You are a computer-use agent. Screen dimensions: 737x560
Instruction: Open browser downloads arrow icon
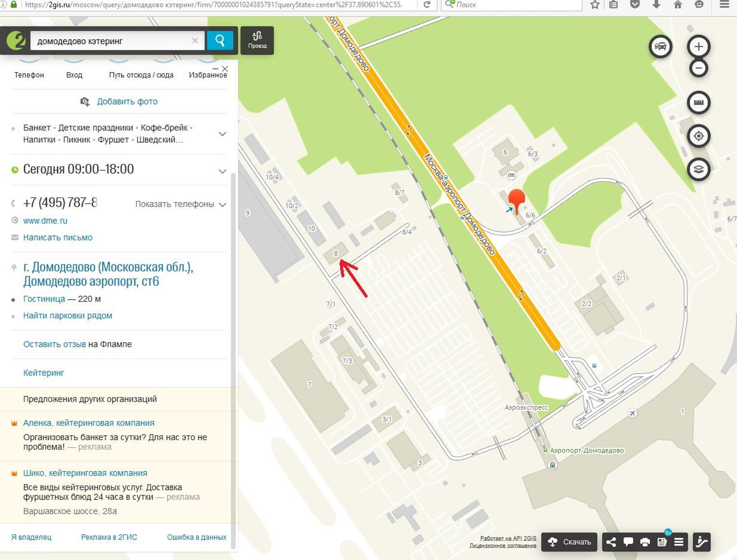click(x=656, y=5)
